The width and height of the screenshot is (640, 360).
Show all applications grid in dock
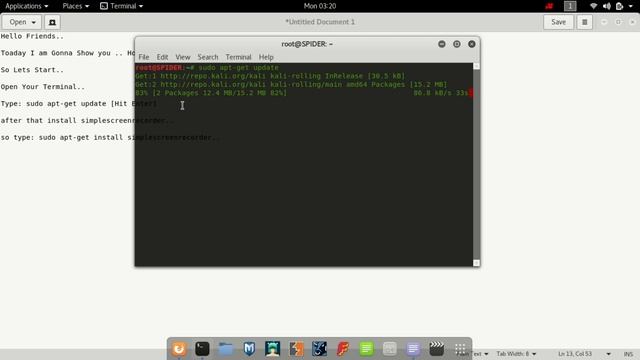tap(460, 349)
